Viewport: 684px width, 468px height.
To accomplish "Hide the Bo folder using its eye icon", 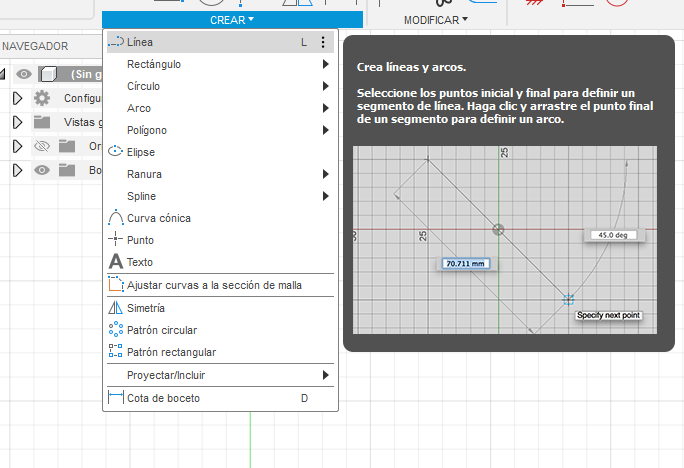I will pyautogui.click(x=42, y=170).
